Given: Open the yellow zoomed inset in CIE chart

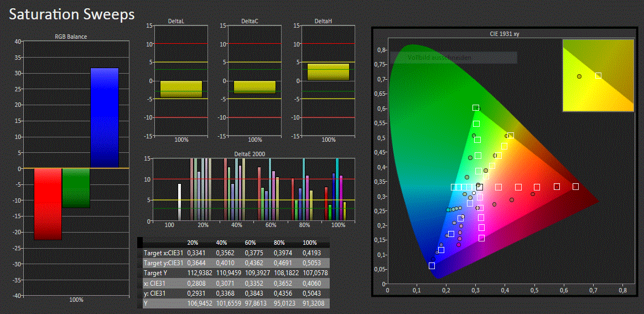Looking at the screenshot, I should pyautogui.click(x=598, y=75).
